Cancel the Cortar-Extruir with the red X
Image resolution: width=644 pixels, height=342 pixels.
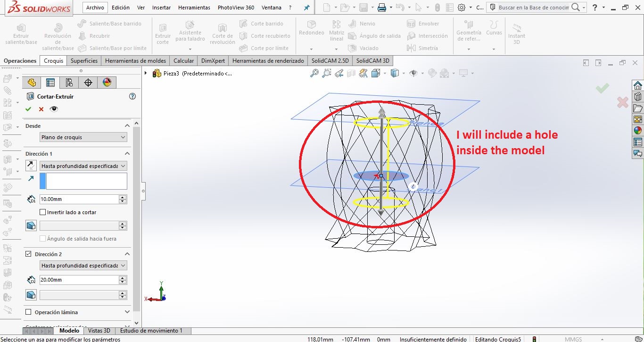[x=41, y=109]
